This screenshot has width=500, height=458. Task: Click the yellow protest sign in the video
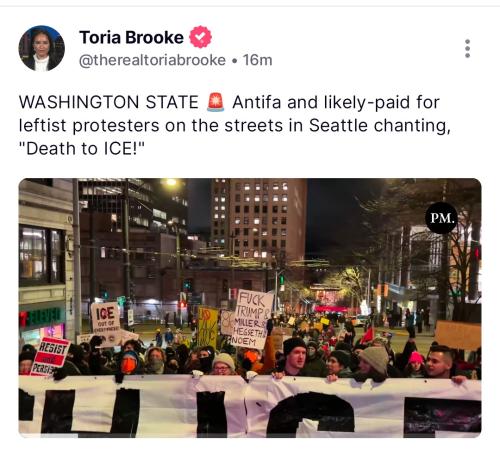click(207, 327)
